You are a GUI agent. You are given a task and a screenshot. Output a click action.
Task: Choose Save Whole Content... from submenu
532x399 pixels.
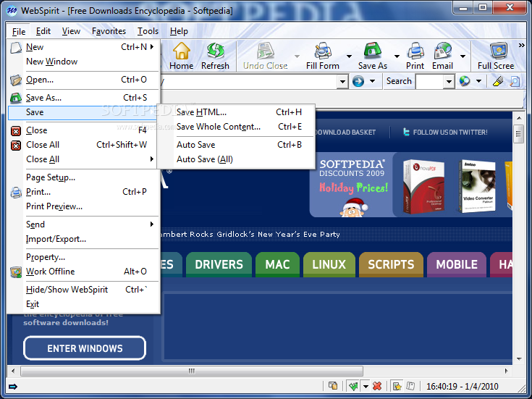(x=237, y=127)
